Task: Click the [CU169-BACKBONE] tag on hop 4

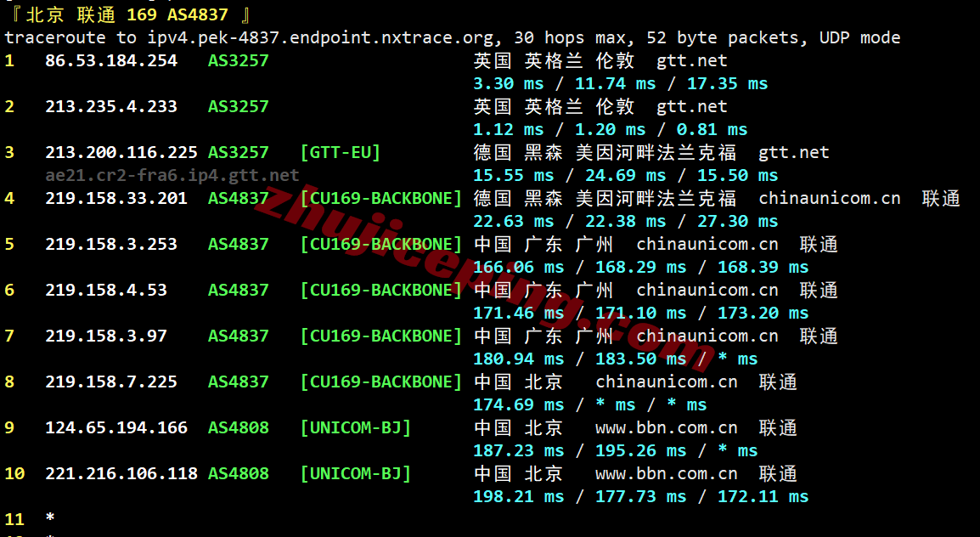Action: pyautogui.click(x=382, y=197)
